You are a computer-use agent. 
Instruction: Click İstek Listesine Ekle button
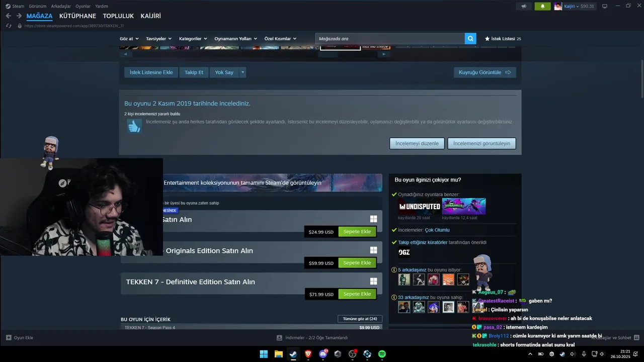151,72
